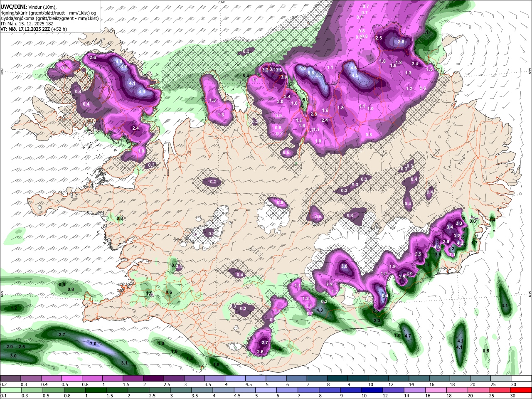Screen dimensions: 532x399
Task: Pick the bright pink 0.5 swatch in upper legend
Action: pyautogui.click(x=71, y=379)
